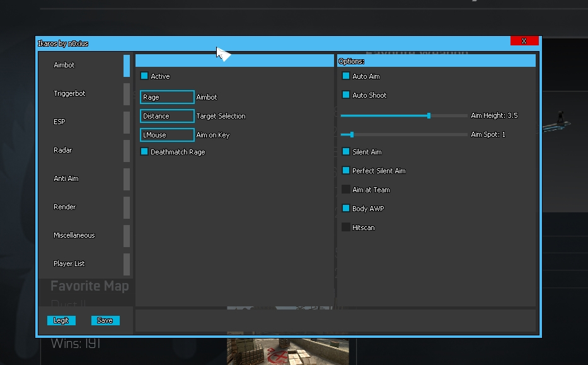This screenshot has height=365, width=588.
Task: Click the 'Ikaros by n0xius' title
Action: [63, 43]
